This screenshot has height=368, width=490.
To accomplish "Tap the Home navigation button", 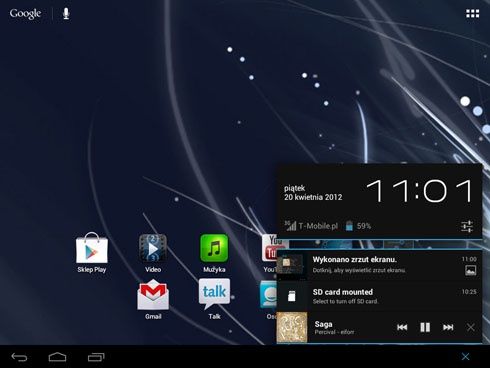I will pos(57,357).
